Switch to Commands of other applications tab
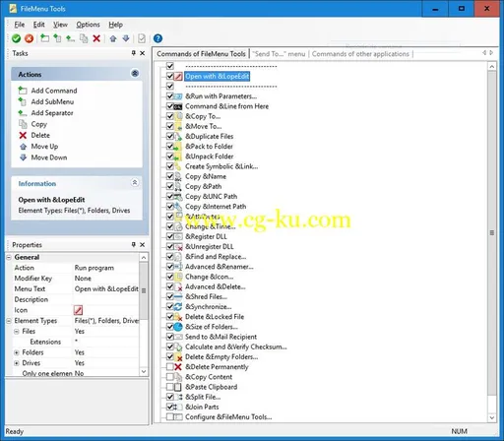504x441 pixels. click(x=360, y=54)
